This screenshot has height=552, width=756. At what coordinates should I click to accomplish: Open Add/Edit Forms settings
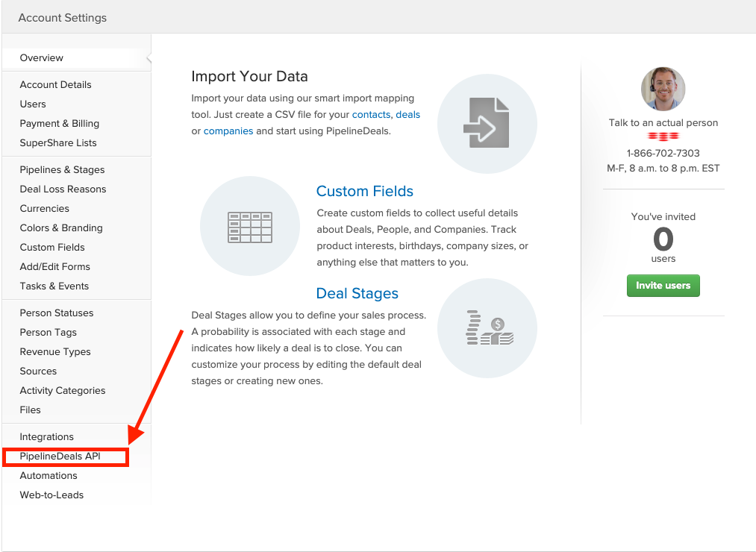(55, 266)
